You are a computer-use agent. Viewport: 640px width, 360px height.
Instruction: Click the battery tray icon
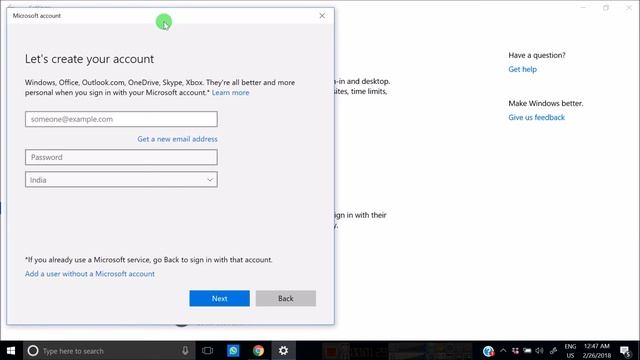pyautogui.click(x=527, y=351)
